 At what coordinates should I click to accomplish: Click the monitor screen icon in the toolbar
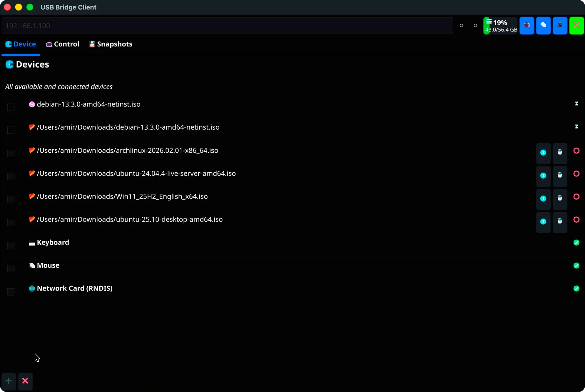(527, 25)
